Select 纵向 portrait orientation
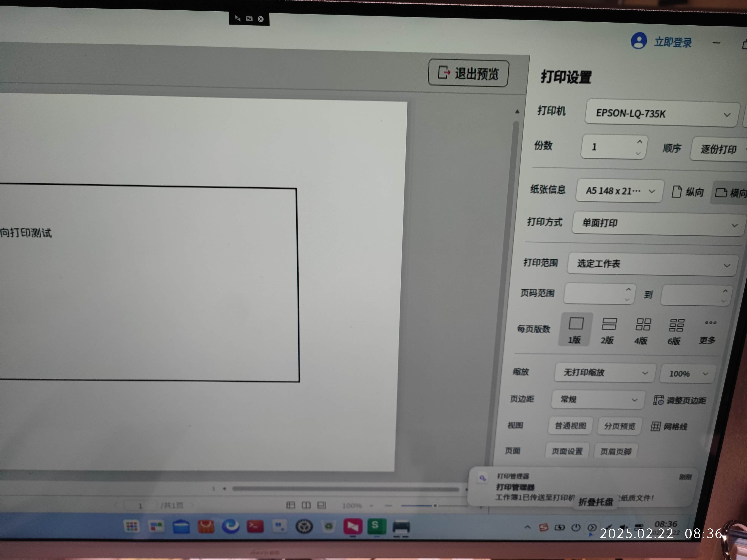Viewport: 747px width, 560px height. (688, 192)
